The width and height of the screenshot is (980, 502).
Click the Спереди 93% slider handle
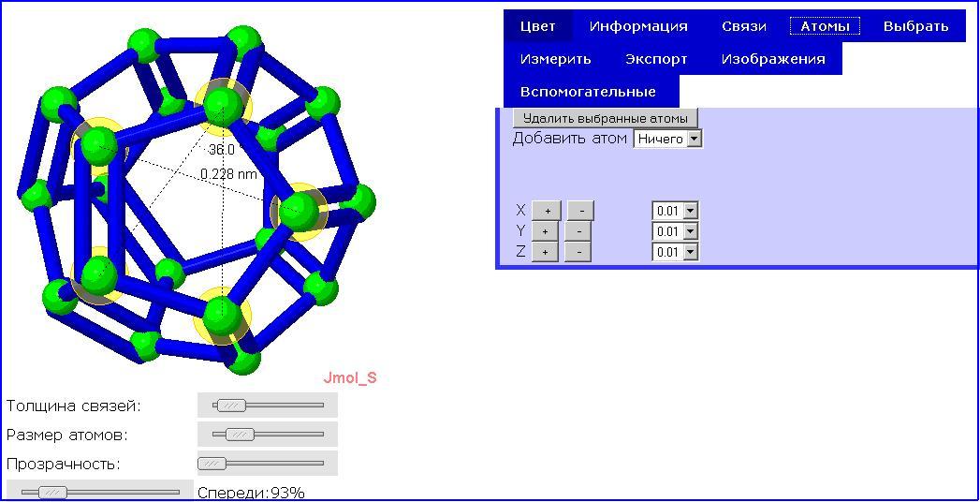tap(52, 492)
